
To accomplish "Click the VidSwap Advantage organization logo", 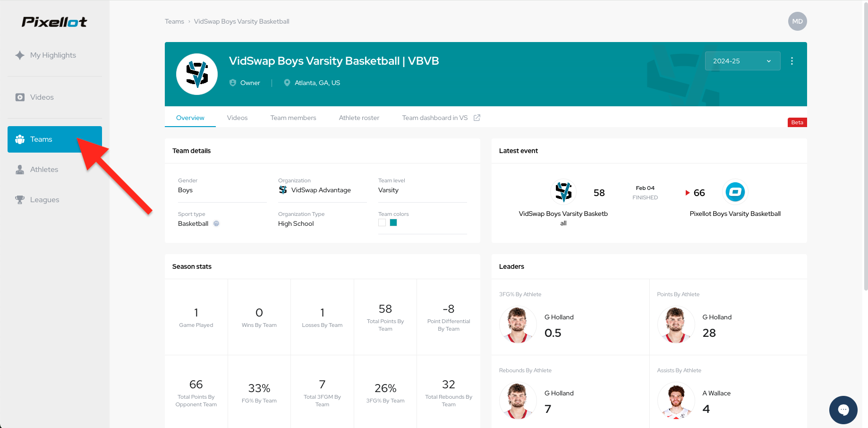I will pos(283,190).
